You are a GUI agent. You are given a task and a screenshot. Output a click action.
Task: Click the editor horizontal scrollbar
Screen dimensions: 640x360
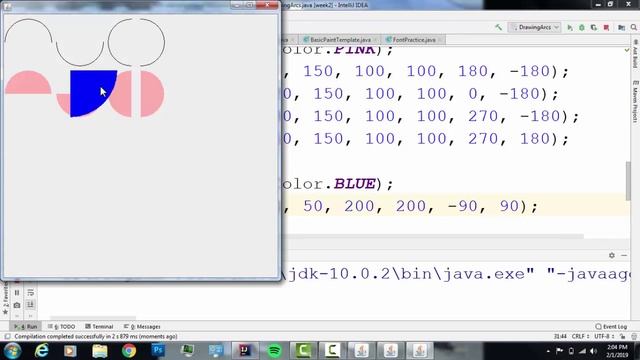tap(433, 236)
